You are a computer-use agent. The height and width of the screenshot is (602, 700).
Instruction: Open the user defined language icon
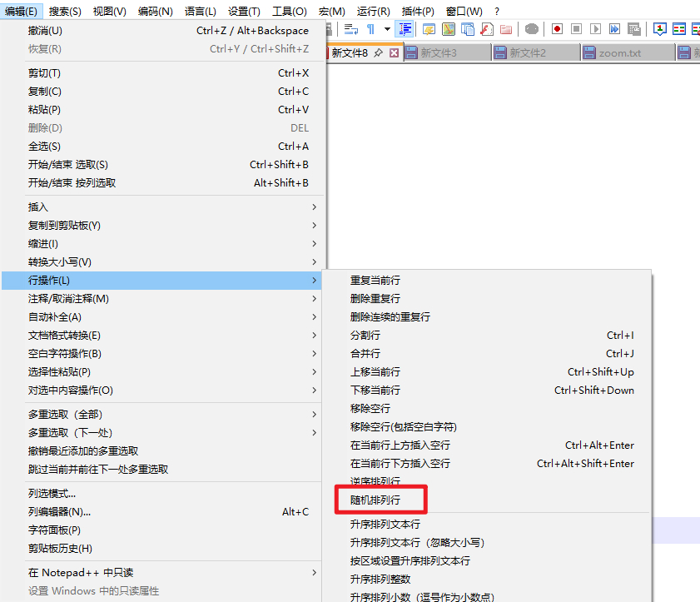(x=429, y=29)
